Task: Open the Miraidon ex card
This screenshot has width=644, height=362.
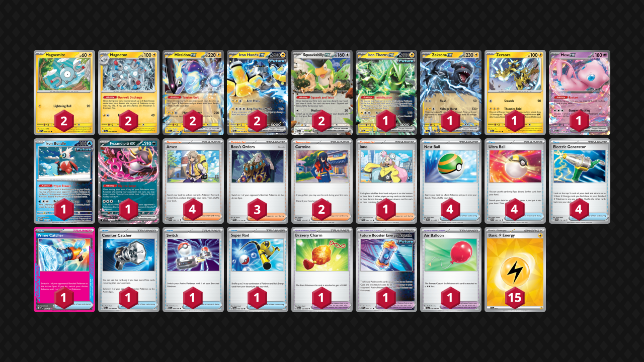Action: point(193,93)
